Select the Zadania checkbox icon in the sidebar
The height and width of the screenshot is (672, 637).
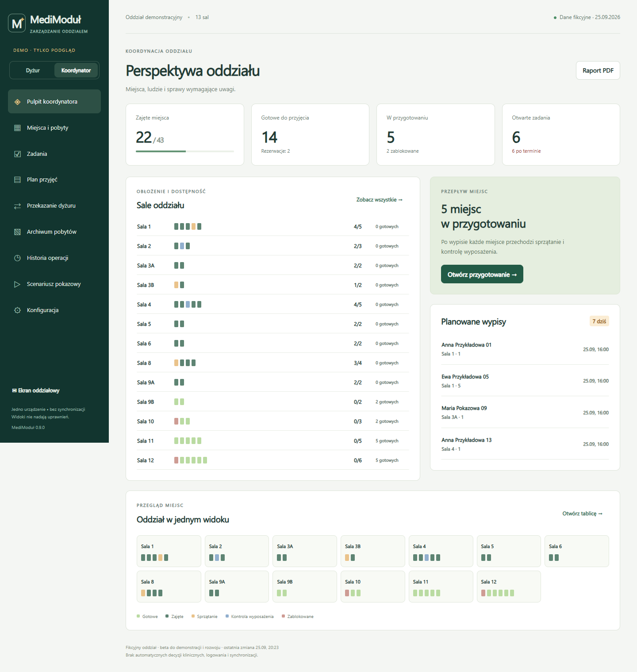[x=18, y=154]
